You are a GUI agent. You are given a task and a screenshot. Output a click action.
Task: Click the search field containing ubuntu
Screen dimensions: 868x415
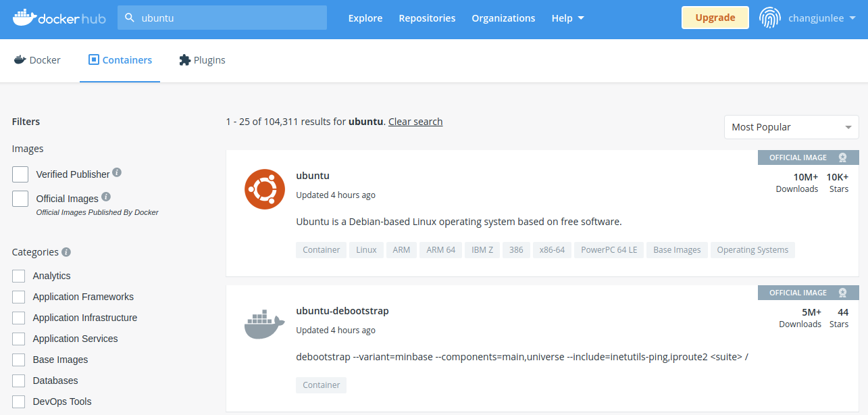click(x=222, y=18)
